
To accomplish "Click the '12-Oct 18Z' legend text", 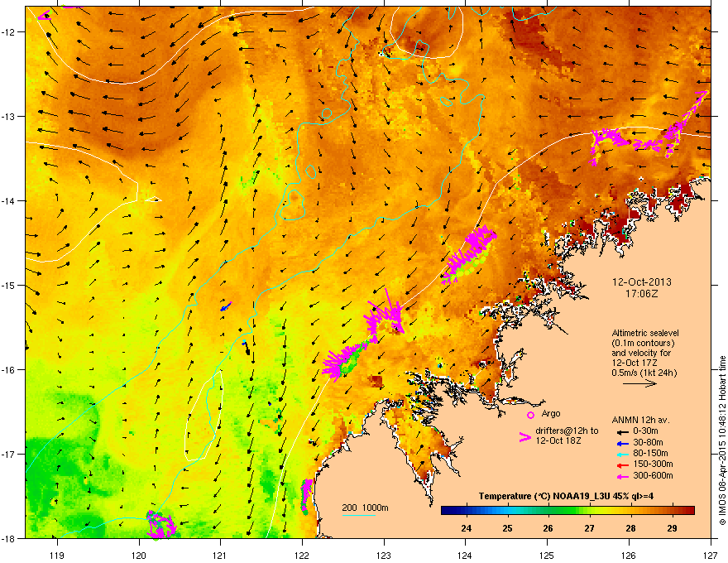I will [x=558, y=440].
